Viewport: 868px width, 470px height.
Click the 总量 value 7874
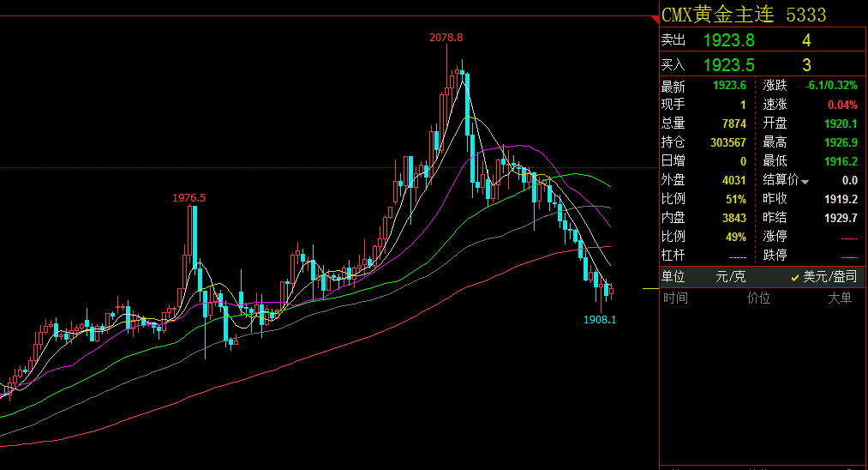point(734,124)
